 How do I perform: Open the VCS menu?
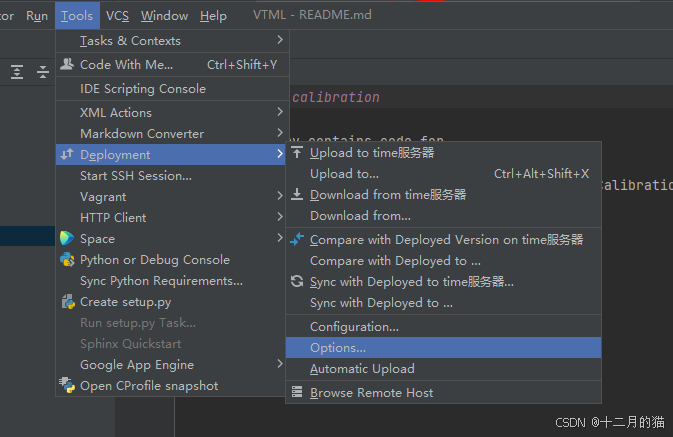[x=117, y=16]
